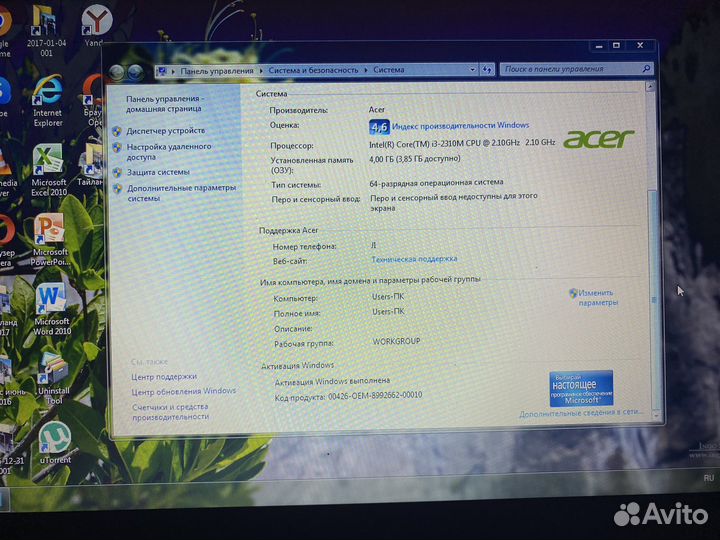720x540 pixels.
Task: Open Индекс производительности Windows link
Action: pos(461,125)
